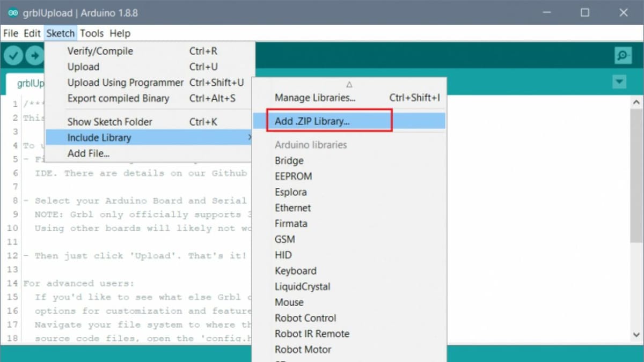Select Export compiled Binary
644x362 pixels.
pos(150,98)
